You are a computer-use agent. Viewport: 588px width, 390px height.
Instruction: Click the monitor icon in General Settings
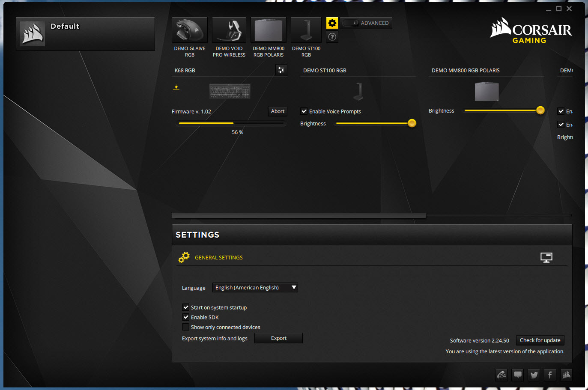(546, 257)
